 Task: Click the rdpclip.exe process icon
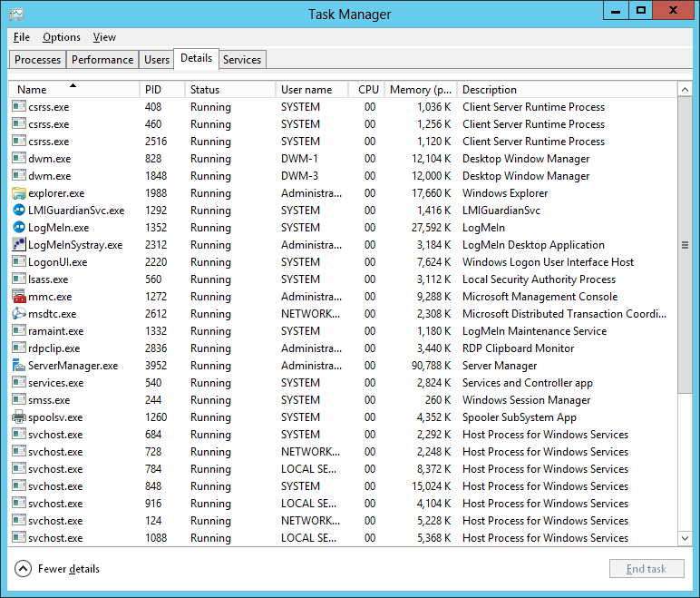pyautogui.click(x=19, y=348)
